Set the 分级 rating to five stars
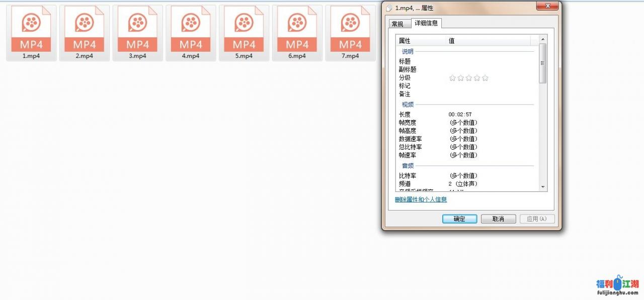 485,78
